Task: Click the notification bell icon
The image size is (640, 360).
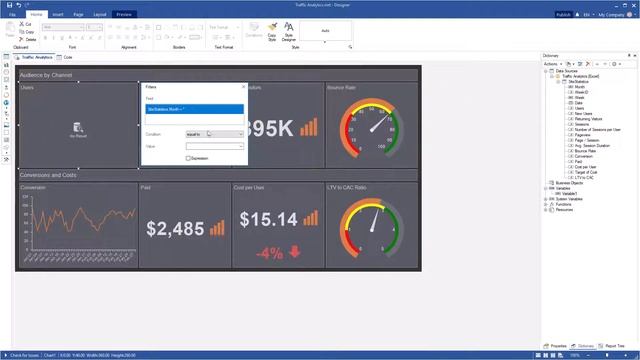Action: pos(577,14)
